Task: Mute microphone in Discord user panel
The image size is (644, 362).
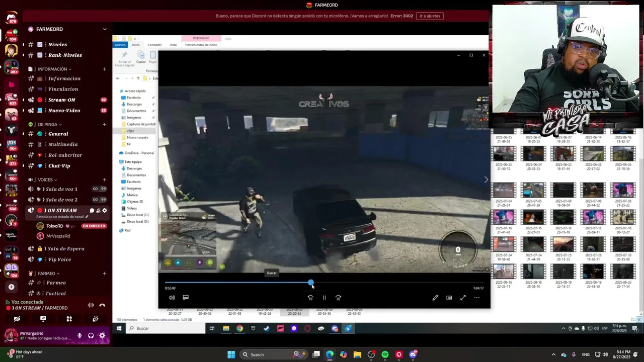Action: tap(79, 335)
